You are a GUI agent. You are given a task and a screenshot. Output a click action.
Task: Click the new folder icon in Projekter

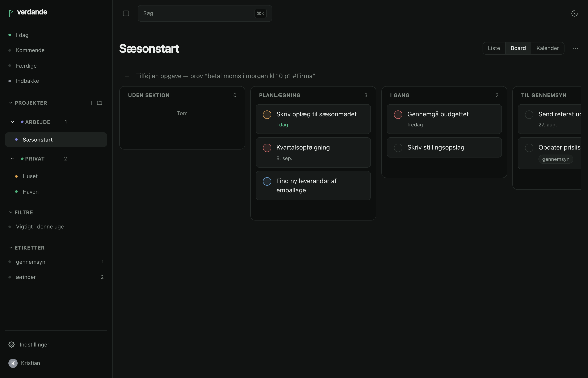coord(99,103)
